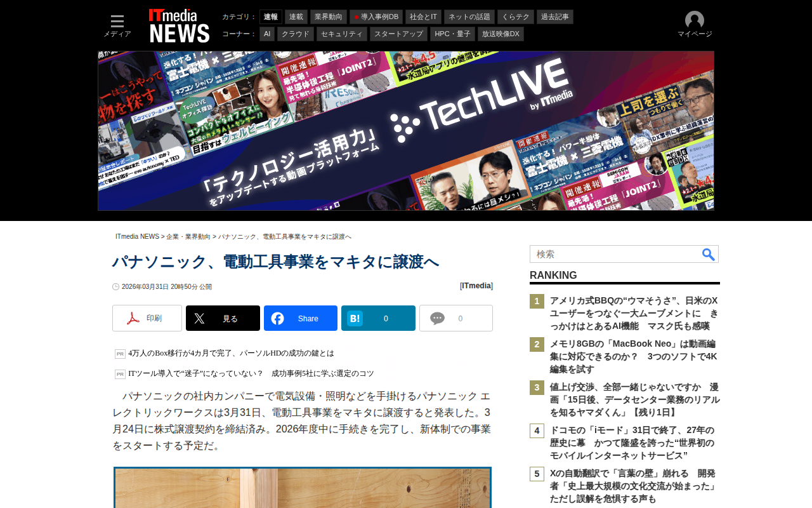Screen dimensions: 812x508
Task: Open the セキュリティ corner
Action: point(342,34)
